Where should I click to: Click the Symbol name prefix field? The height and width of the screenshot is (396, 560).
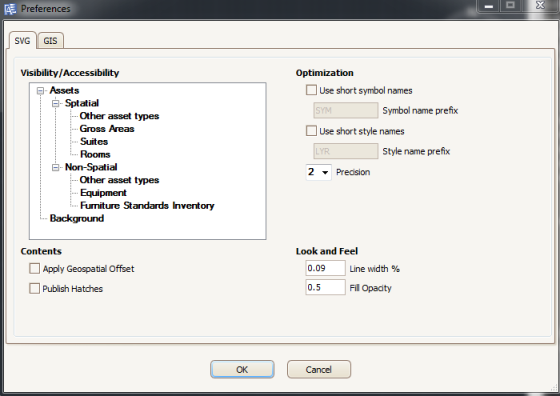tap(345, 110)
